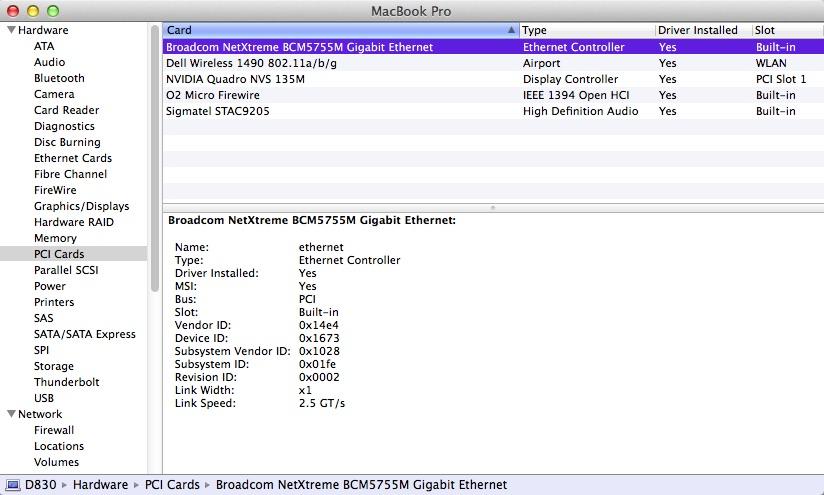Sort by the Type column header
The width and height of the screenshot is (824, 495).
point(587,30)
